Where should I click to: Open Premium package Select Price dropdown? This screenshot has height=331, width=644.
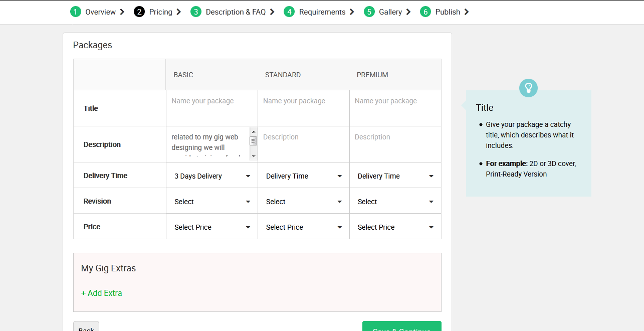click(x=395, y=227)
